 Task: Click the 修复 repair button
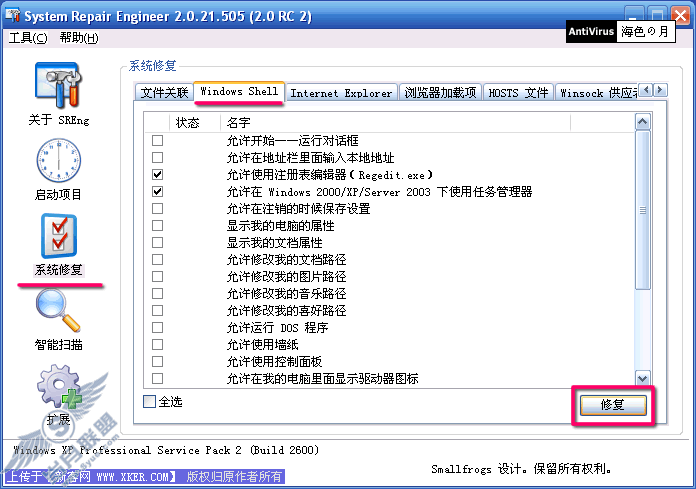click(613, 405)
